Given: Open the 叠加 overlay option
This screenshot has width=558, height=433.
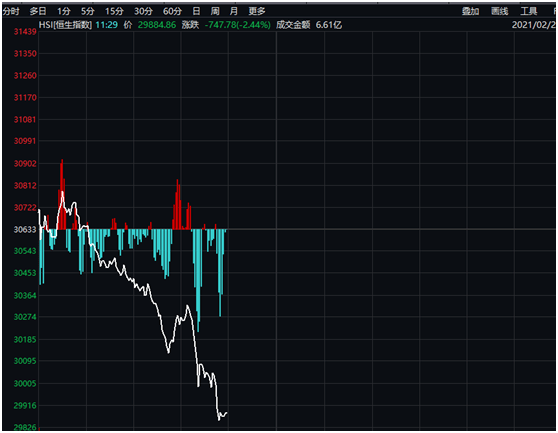Looking at the screenshot, I should point(470,11).
